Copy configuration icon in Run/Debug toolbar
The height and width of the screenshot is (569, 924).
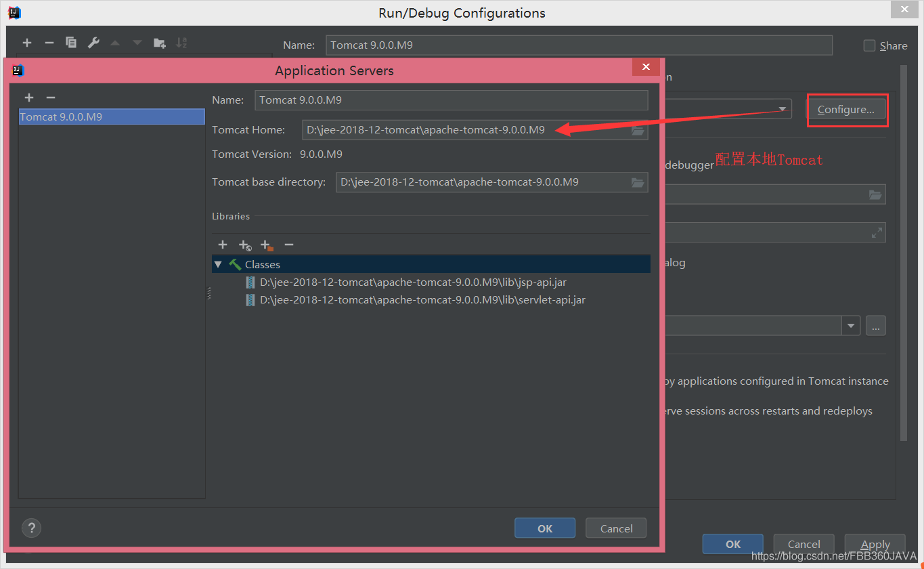(x=71, y=43)
